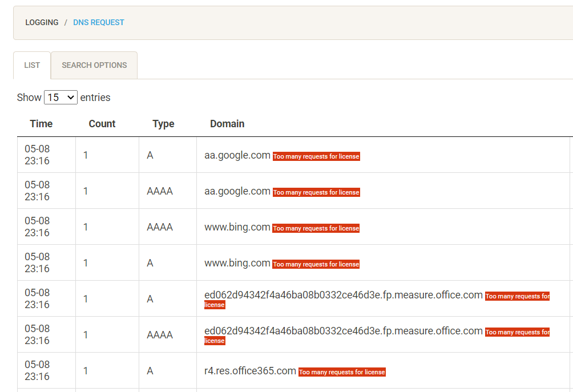
Task: Sort by the Count column header
Action: click(x=102, y=124)
